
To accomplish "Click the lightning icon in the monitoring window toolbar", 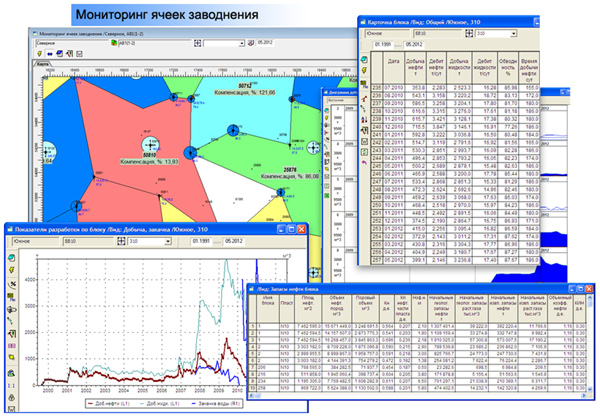I will coord(39,54).
